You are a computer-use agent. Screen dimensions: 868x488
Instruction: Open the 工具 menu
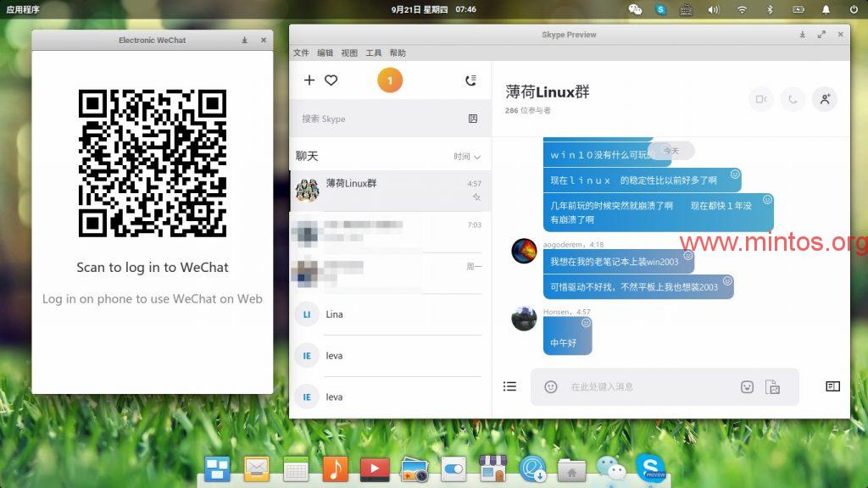(374, 53)
